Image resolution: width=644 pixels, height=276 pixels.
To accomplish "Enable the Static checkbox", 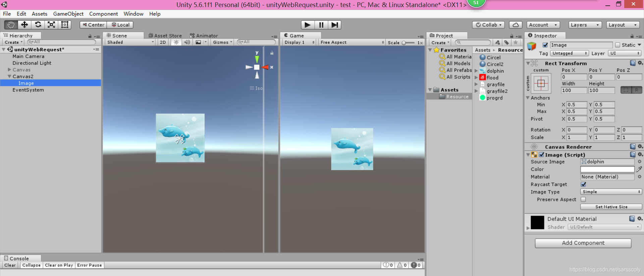I will pyautogui.click(x=618, y=45).
